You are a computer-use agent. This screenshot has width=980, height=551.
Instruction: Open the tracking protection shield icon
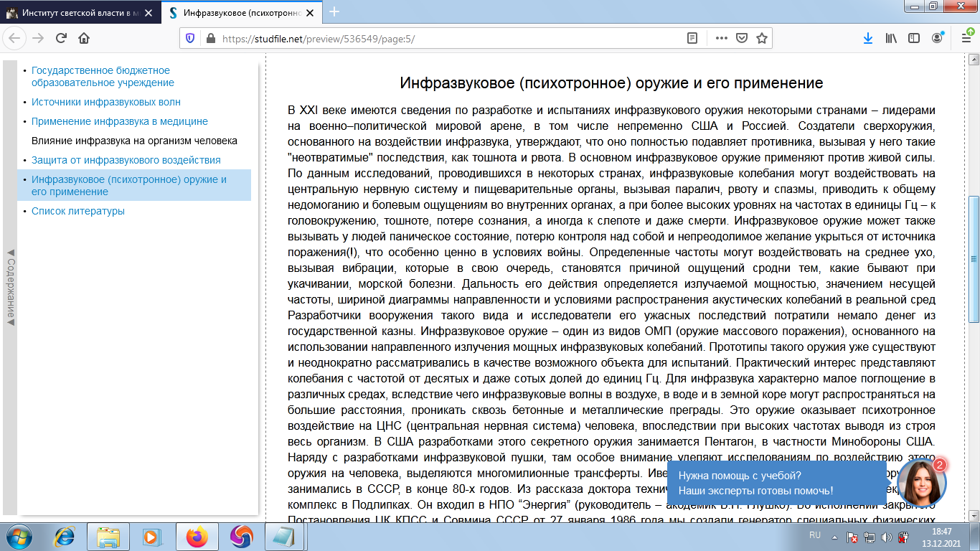click(190, 39)
